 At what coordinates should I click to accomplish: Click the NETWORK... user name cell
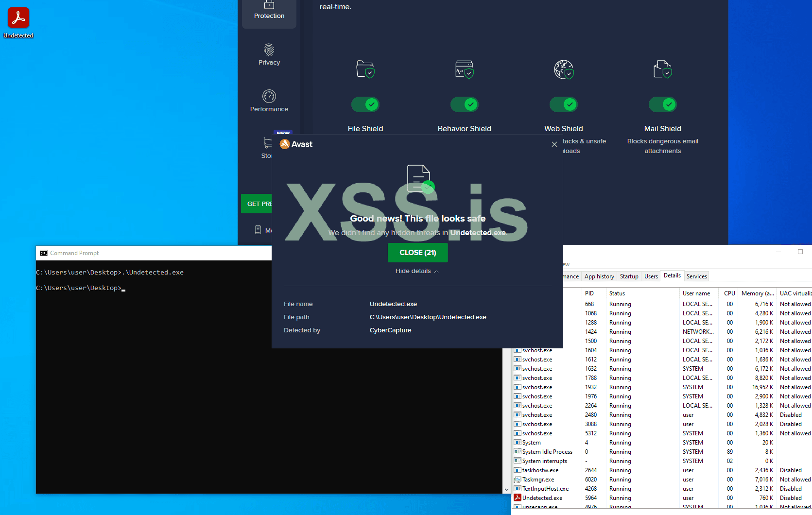click(x=698, y=332)
